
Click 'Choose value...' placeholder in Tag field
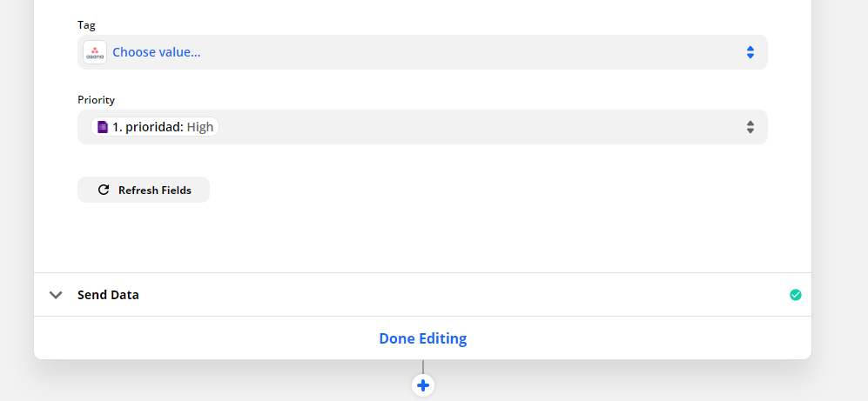tap(157, 52)
